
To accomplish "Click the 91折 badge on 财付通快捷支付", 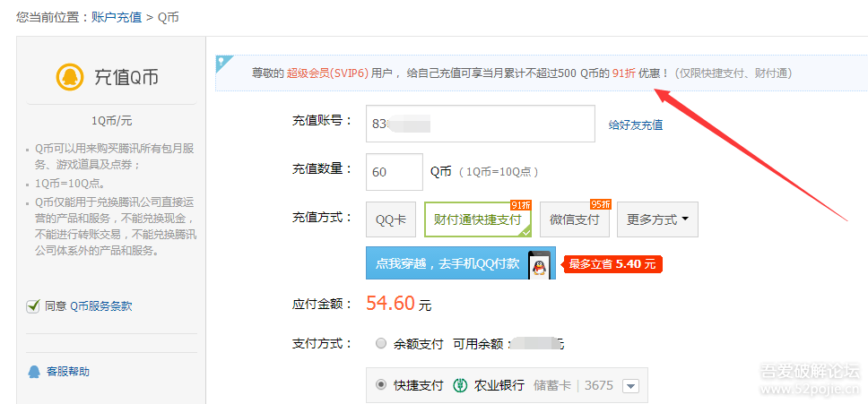I will [x=521, y=204].
